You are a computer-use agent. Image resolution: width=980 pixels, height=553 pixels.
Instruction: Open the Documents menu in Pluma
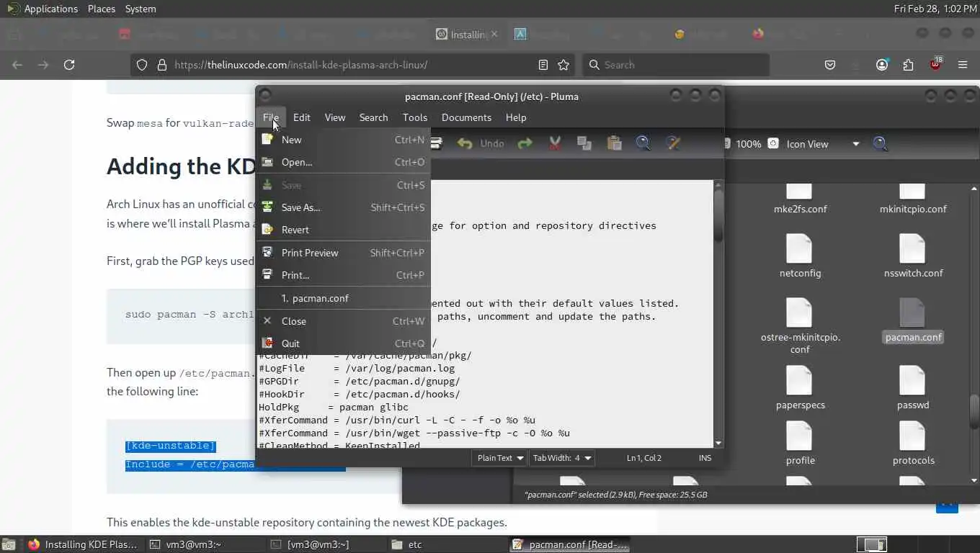[466, 117]
